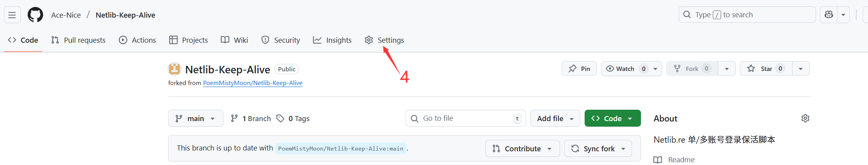Focus the Go to file field
Viewport: 868px width, 165px height.
465,118
